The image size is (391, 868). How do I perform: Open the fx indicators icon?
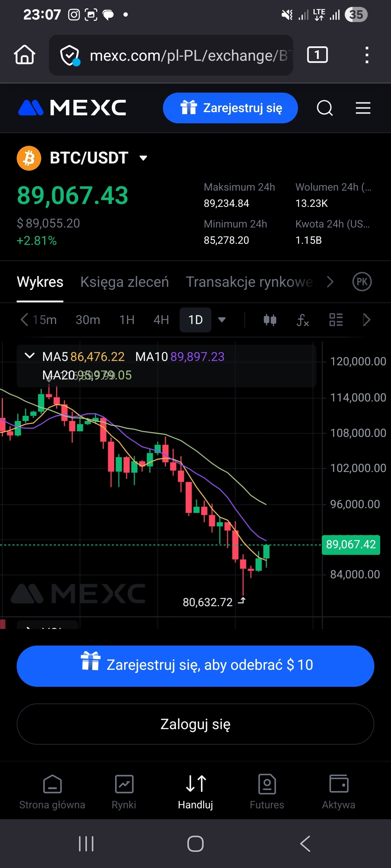coord(303,320)
